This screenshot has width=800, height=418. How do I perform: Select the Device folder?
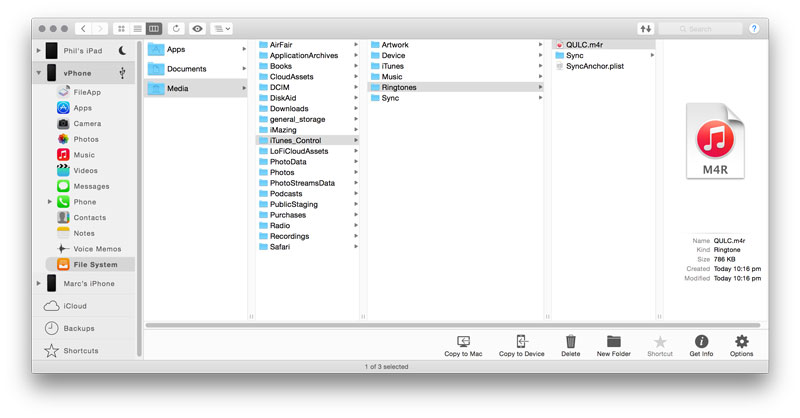(455, 55)
